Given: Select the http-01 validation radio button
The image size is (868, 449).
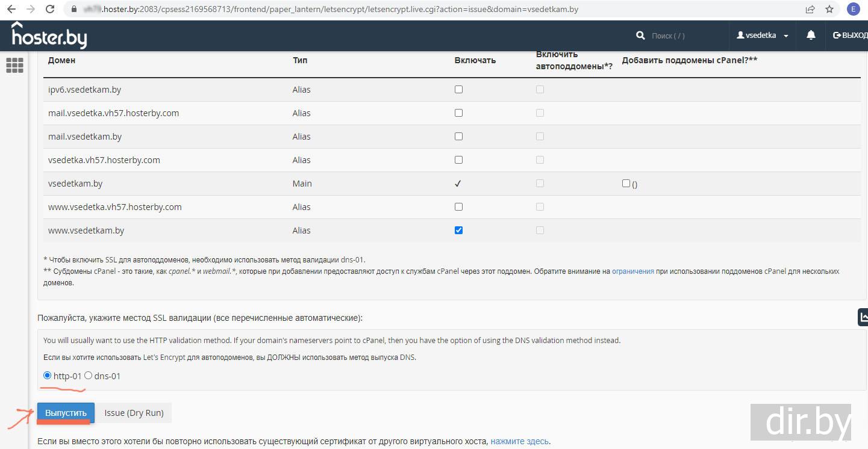Looking at the screenshot, I should (x=48, y=376).
